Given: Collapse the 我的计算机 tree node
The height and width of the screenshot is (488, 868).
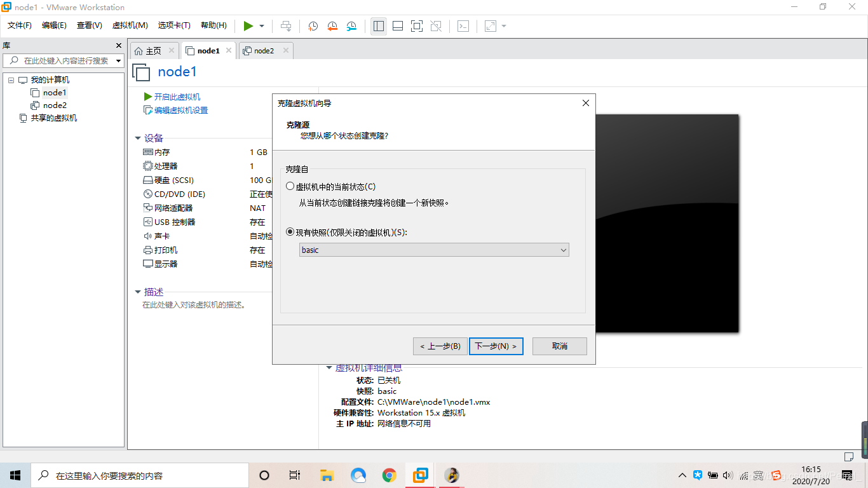Looking at the screenshot, I should tap(11, 80).
